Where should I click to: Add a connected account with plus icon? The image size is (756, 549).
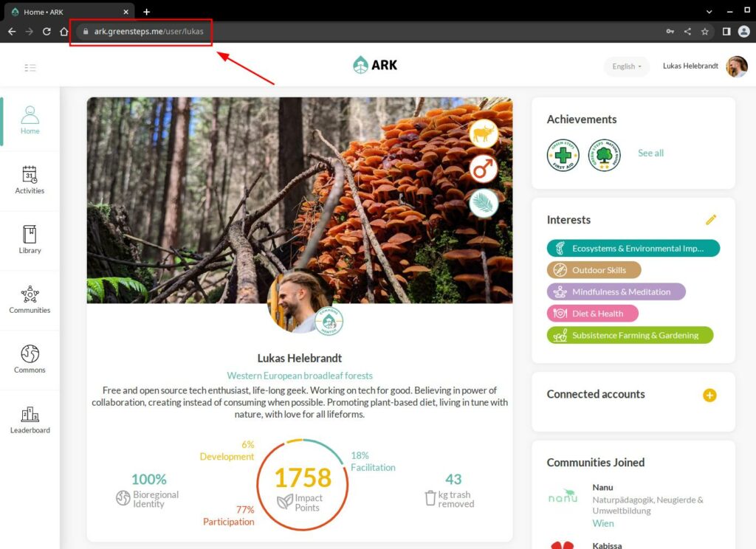coord(709,396)
